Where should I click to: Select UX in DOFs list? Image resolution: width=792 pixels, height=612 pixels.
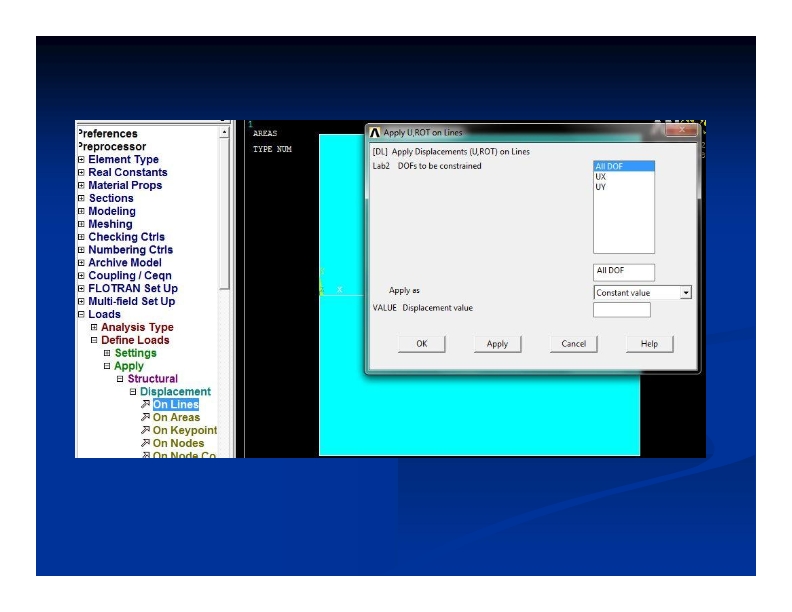click(601, 176)
